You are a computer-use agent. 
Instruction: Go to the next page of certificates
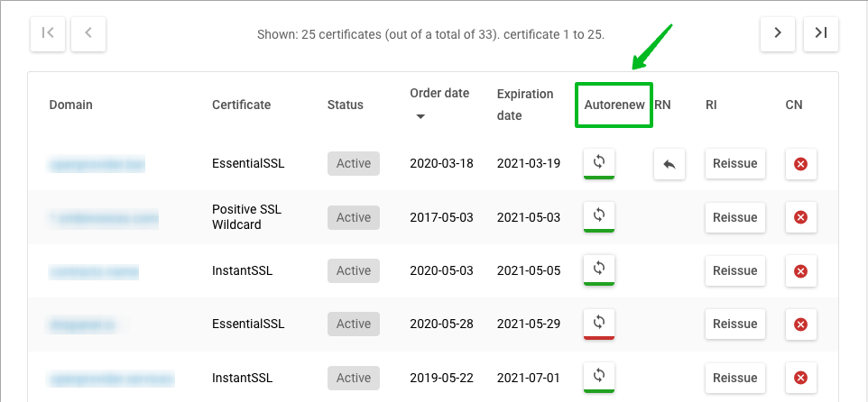[x=778, y=33]
